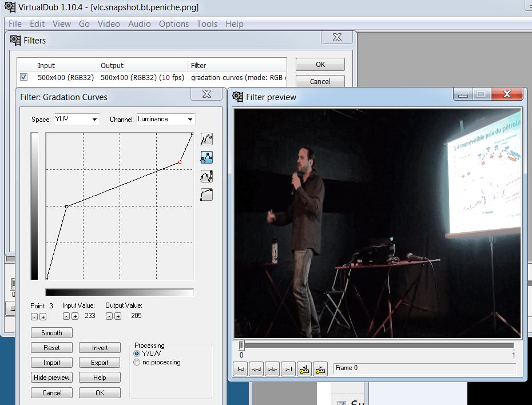Open the Space dropdown showing YUV

tap(77, 119)
